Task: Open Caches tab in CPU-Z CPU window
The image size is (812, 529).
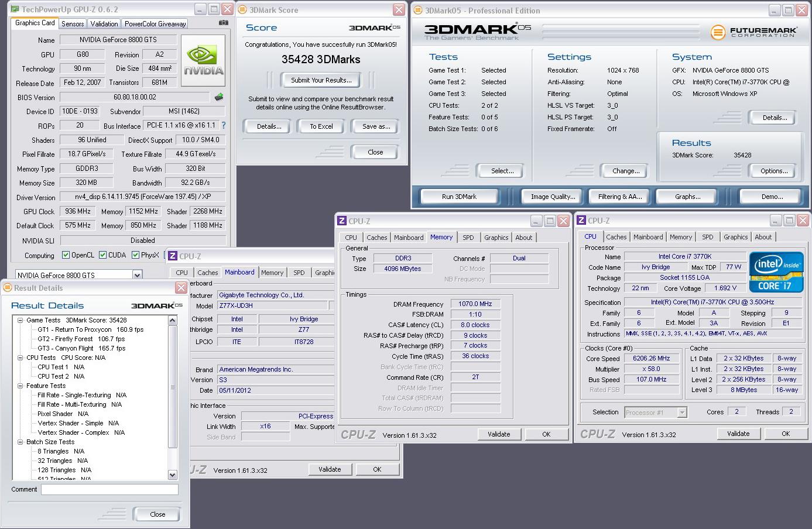Action: coord(616,237)
